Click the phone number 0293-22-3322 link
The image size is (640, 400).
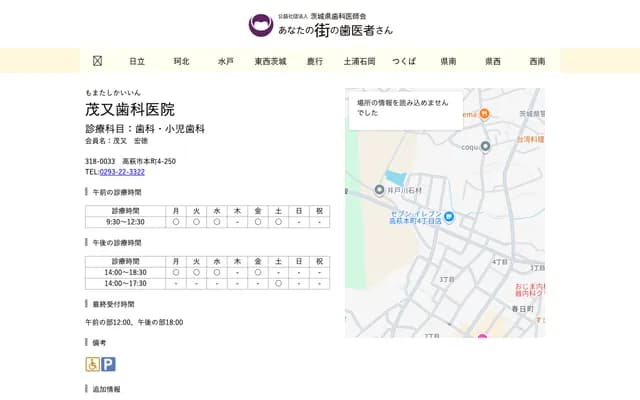click(x=122, y=172)
